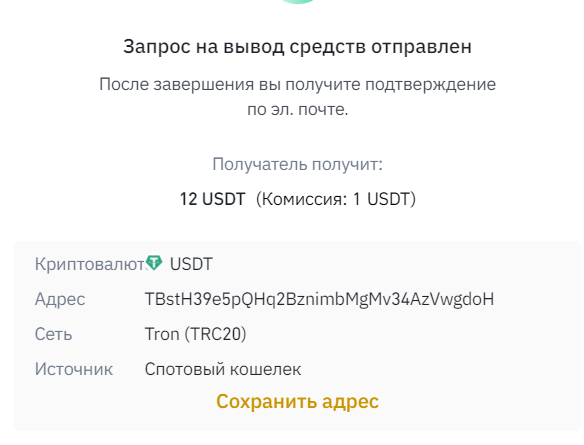This screenshot has width=584, height=445.
Task: Click the Спотовый кошелек source value
Action: pos(223,369)
